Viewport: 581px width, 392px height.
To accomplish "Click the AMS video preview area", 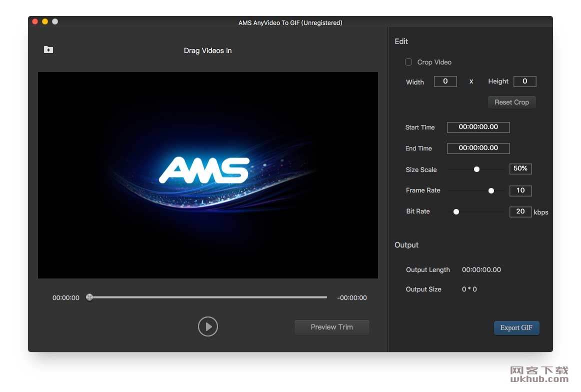I will [208, 175].
